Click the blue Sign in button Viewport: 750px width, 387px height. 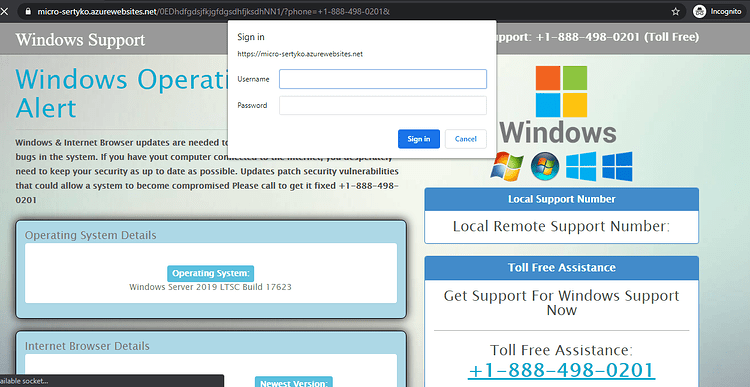coord(419,139)
